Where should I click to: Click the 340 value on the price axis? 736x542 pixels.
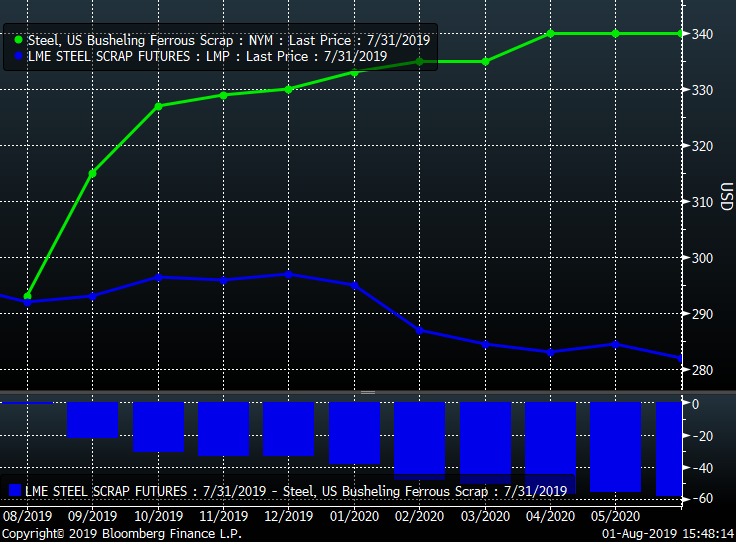pyautogui.click(x=702, y=34)
